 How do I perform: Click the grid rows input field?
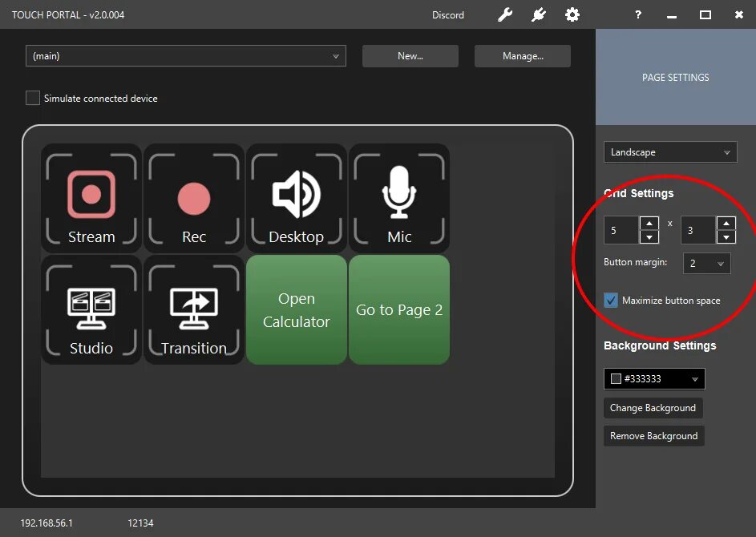pyautogui.click(x=698, y=230)
